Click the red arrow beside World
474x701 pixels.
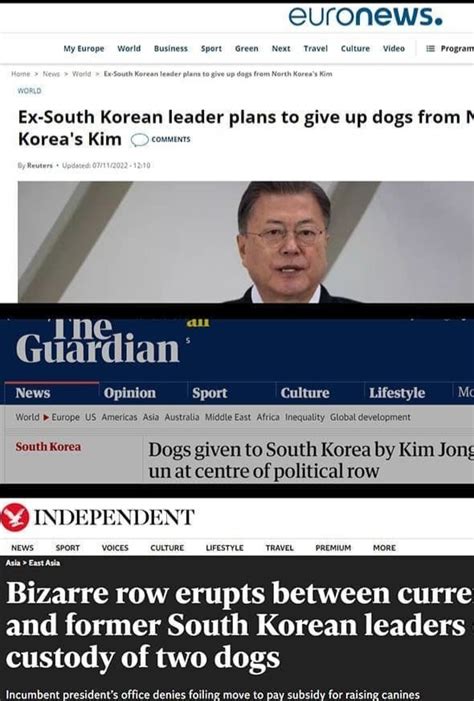(x=46, y=417)
